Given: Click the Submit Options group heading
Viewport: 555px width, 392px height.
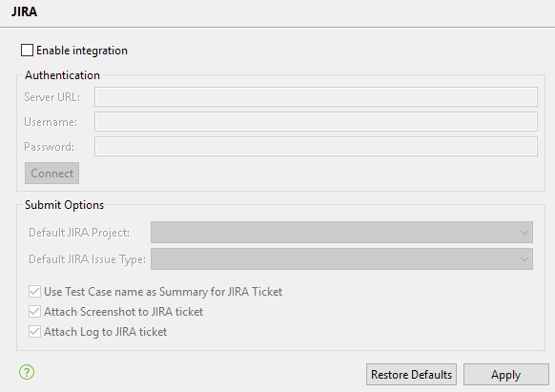Looking at the screenshot, I should (65, 205).
